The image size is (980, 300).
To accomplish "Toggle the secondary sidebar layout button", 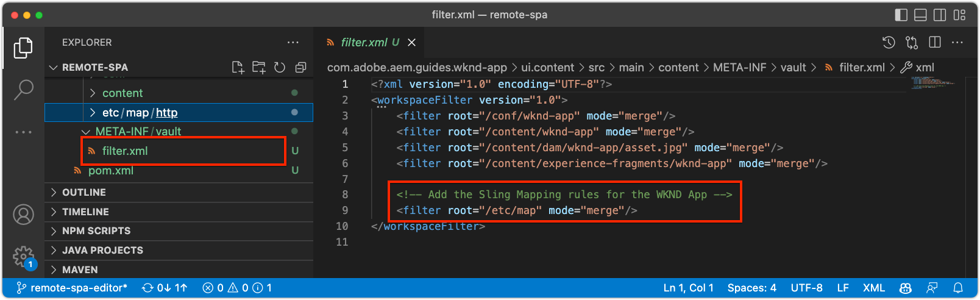I will tap(940, 15).
